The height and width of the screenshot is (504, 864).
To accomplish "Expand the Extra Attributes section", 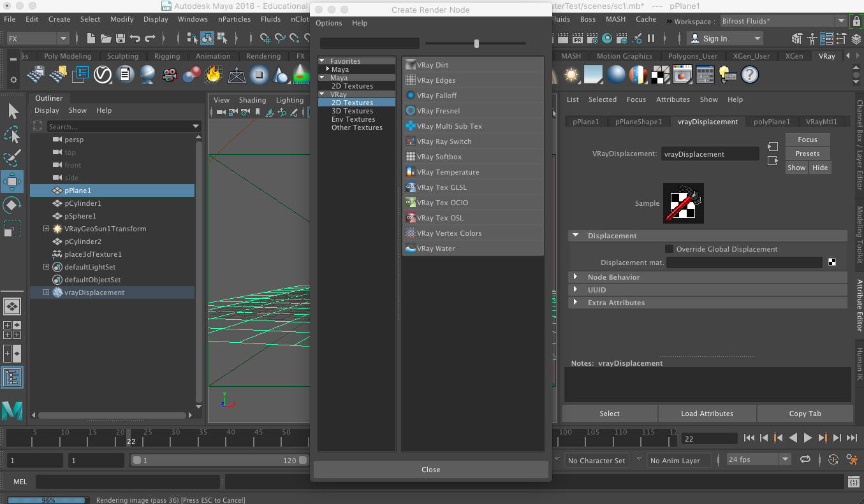I will tap(575, 303).
